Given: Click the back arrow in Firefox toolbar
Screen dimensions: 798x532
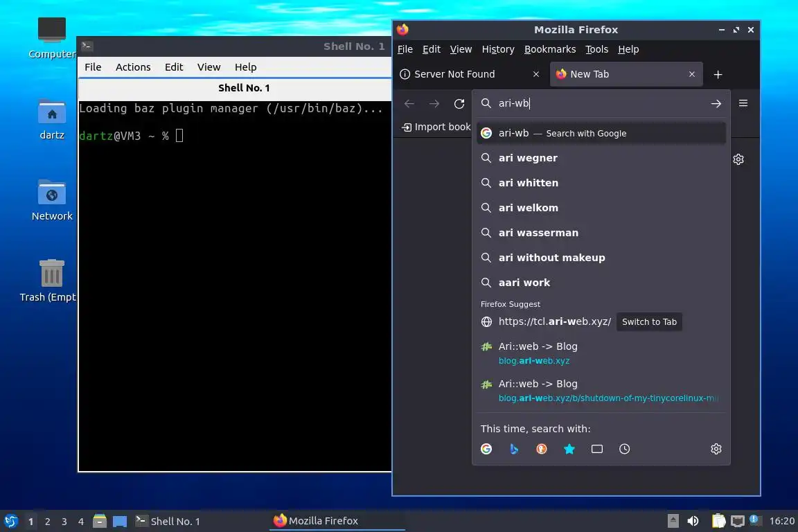Looking at the screenshot, I should pos(409,104).
